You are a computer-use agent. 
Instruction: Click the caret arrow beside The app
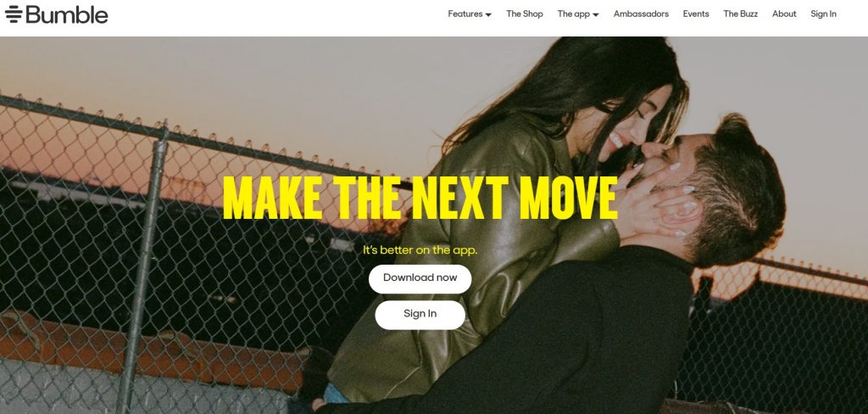596,15
